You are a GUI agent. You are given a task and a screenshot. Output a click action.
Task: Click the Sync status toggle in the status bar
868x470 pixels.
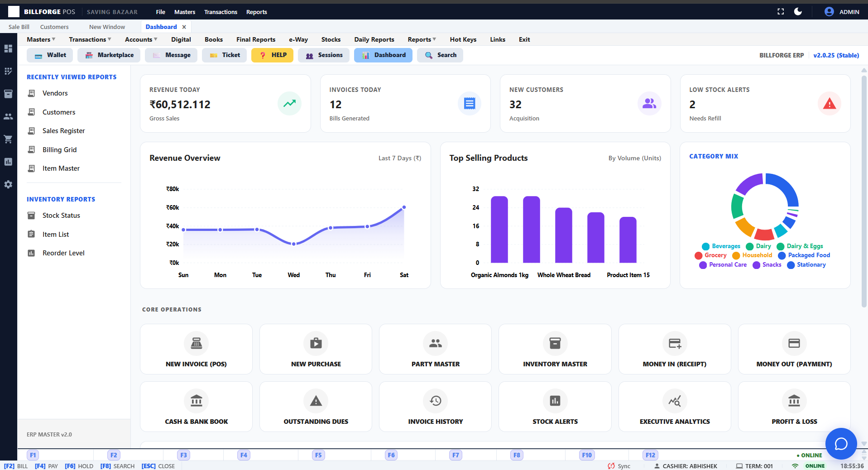(x=619, y=466)
